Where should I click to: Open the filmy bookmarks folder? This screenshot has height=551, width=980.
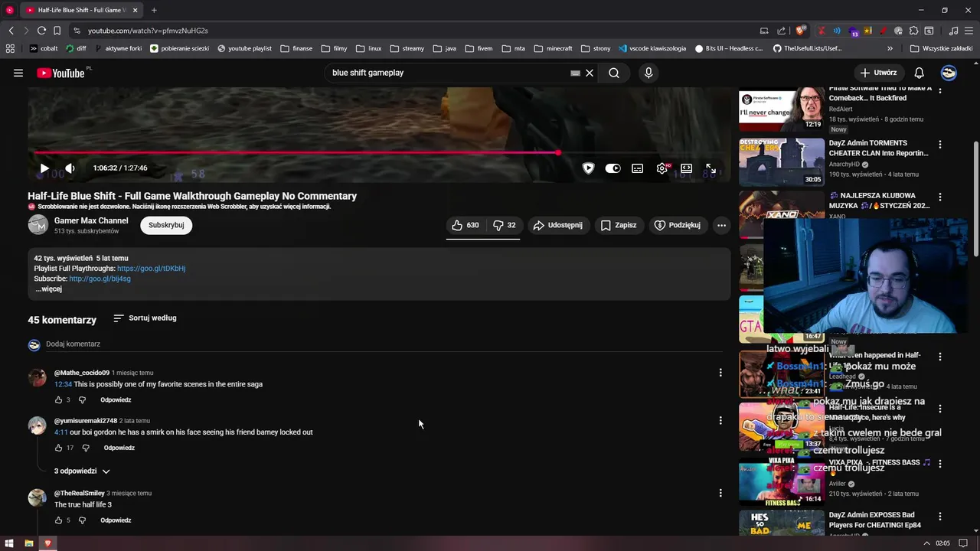click(334, 48)
